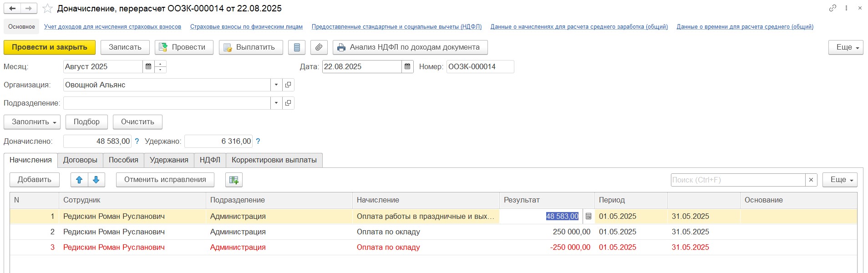Open the Заполнить dropdown button
This screenshot has width=868, height=273.
pyautogui.click(x=32, y=122)
